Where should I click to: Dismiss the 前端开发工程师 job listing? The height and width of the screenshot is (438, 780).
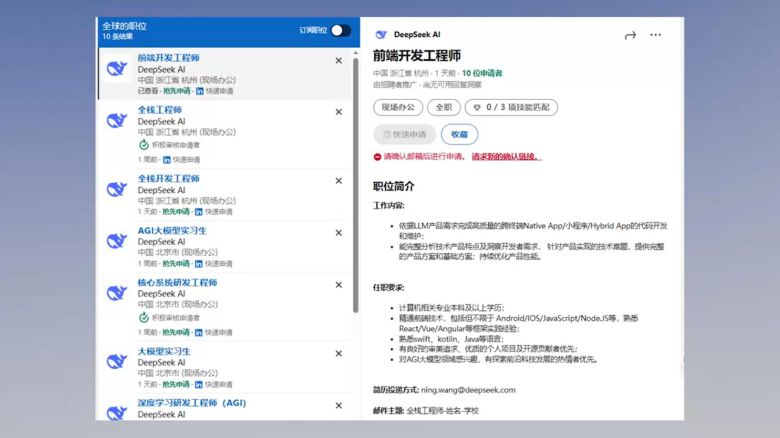coord(338,60)
